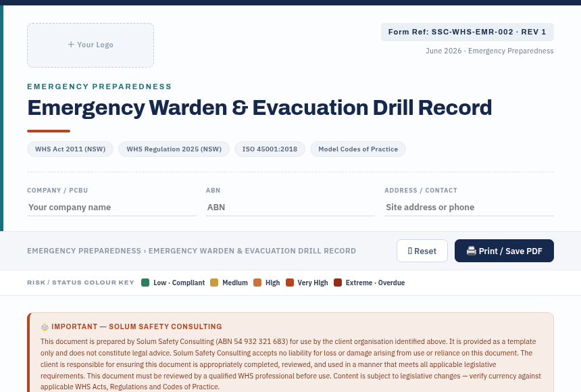Click the IMPORTANT — SOLUM SAFETY CONSULTING heading
Viewport: 581px width, 392px height.
point(136,326)
